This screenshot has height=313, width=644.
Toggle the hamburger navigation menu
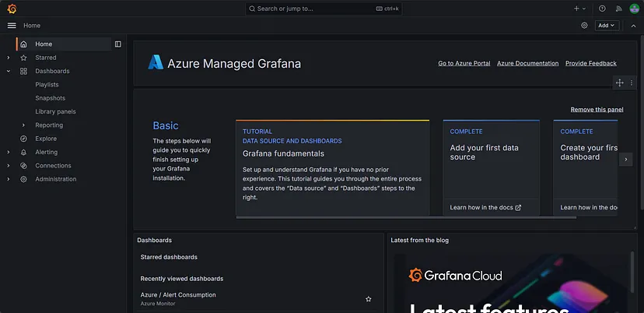11,26
